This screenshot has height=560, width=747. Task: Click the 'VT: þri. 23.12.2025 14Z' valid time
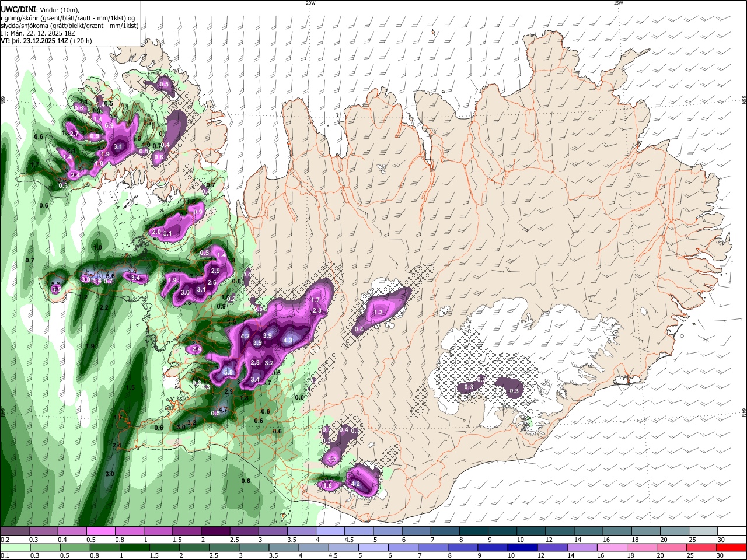(x=35, y=41)
